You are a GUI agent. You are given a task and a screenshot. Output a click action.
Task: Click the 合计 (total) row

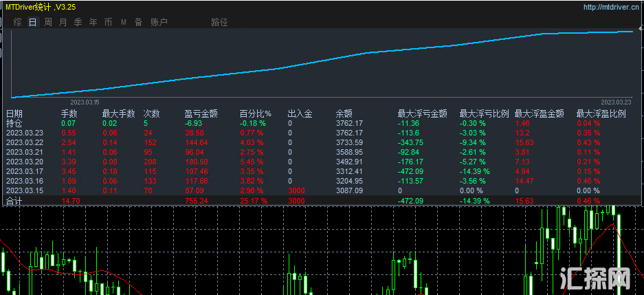click(14, 200)
